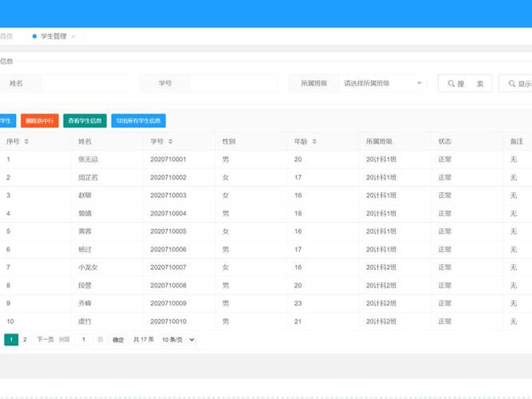Click the 显示 button right of 搜索
The height and width of the screenshot is (399, 532).
pyautogui.click(x=516, y=84)
